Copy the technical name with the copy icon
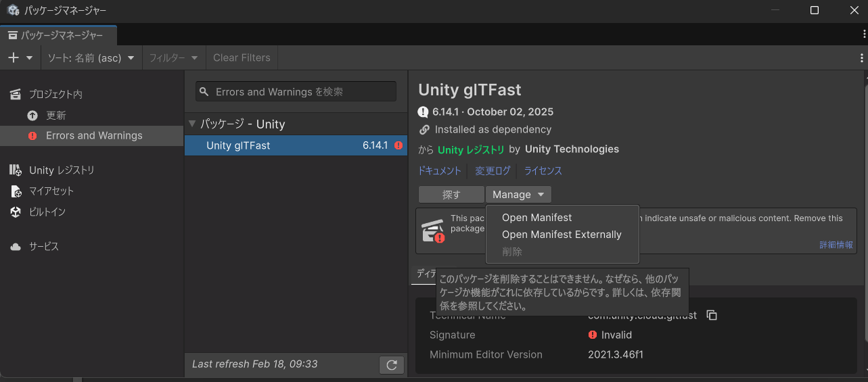This screenshot has width=868, height=382. coord(712,315)
